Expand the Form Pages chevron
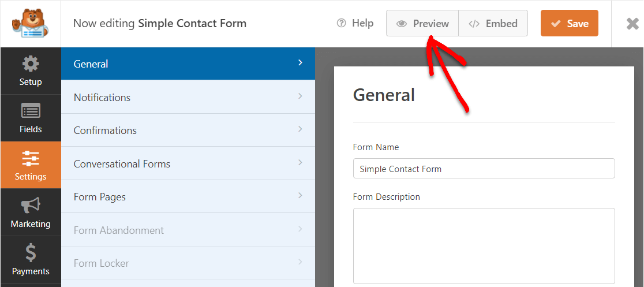Screen dimensions: 644x287 pos(300,196)
